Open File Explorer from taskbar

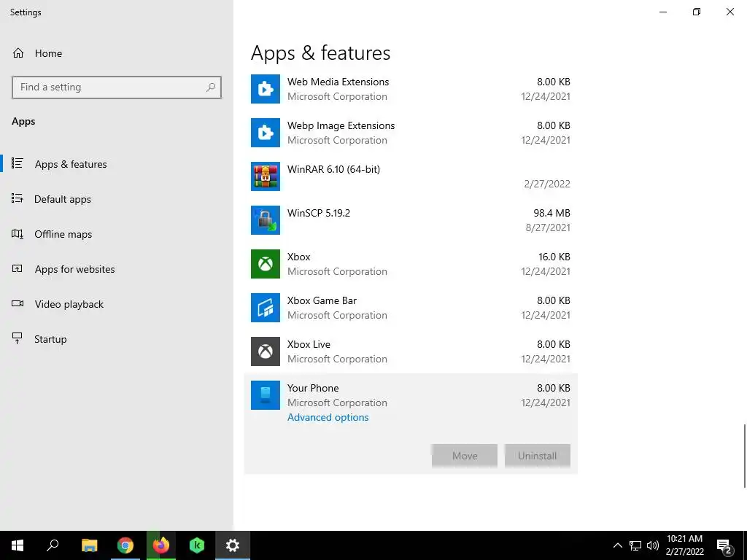pyautogui.click(x=89, y=545)
